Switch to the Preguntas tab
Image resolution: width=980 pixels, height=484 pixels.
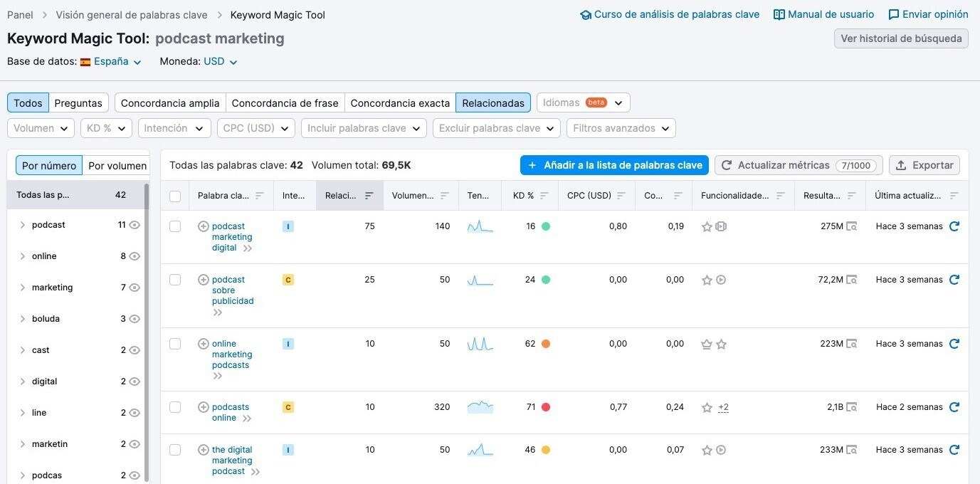point(78,102)
